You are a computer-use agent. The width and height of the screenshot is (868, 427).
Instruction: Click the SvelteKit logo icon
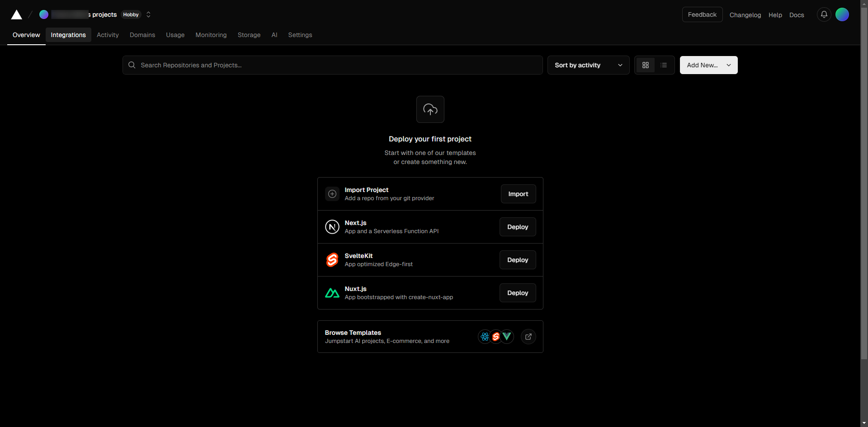click(332, 260)
